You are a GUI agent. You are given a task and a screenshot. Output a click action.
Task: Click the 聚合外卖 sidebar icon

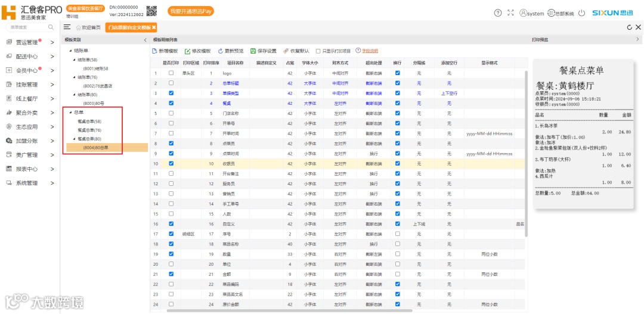click(x=9, y=113)
